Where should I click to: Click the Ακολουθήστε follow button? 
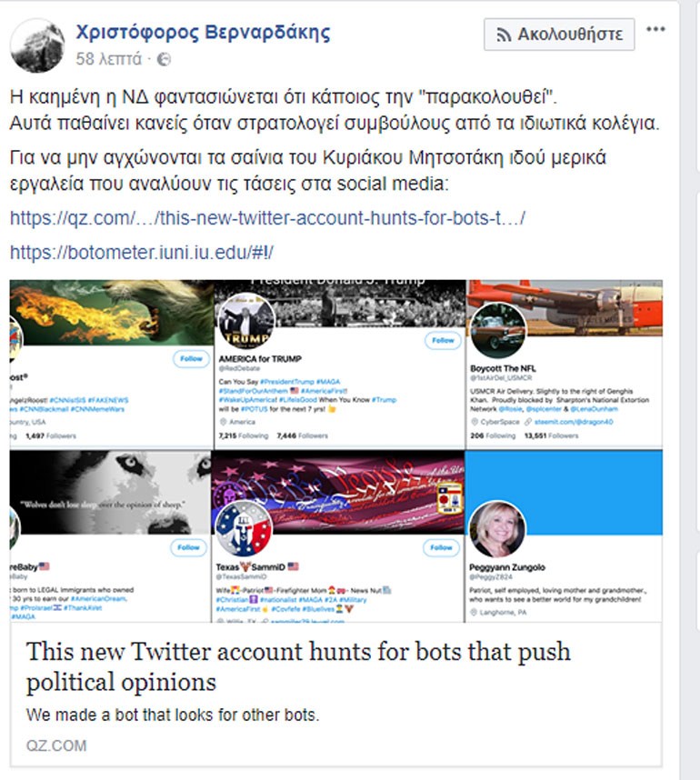pyautogui.click(x=559, y=35)
